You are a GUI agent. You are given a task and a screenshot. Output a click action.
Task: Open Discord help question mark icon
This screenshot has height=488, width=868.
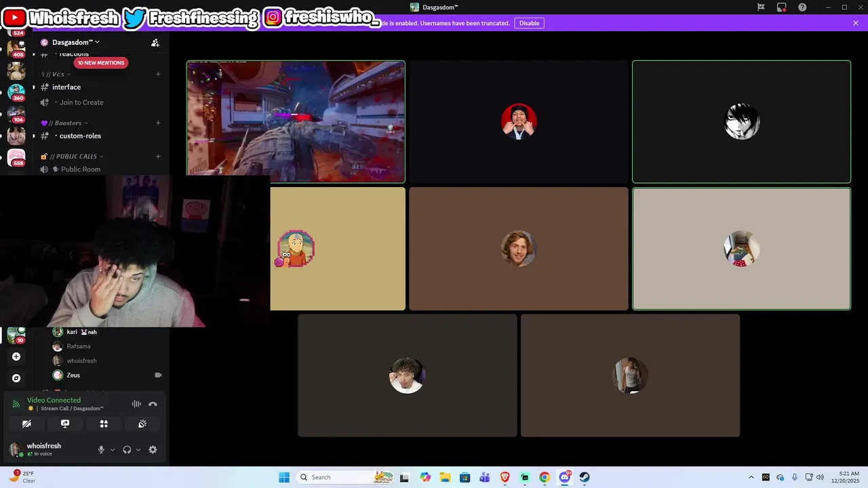tap(802, 7)
